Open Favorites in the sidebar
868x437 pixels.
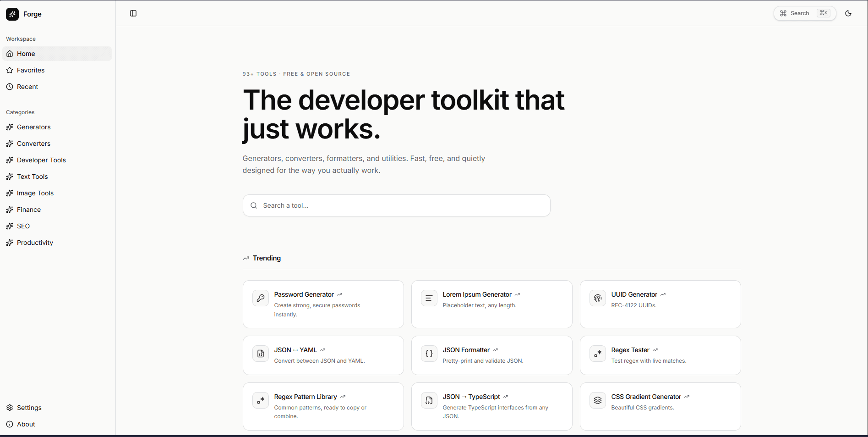pos(57,70)
